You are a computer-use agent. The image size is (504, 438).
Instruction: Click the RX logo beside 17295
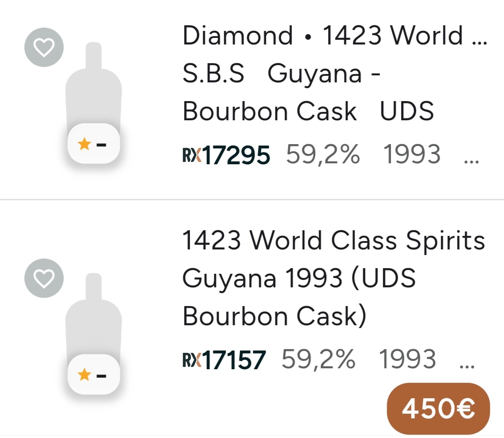(x=192, y=155)
